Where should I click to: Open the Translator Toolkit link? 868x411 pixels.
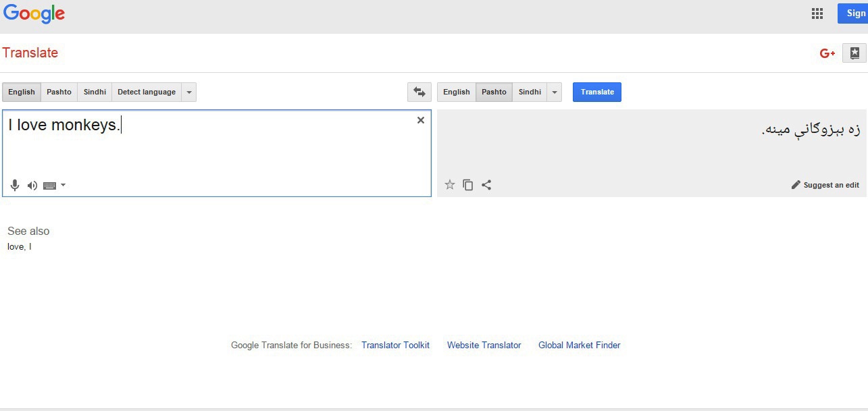pyautogui.click(x=395, y=345)
